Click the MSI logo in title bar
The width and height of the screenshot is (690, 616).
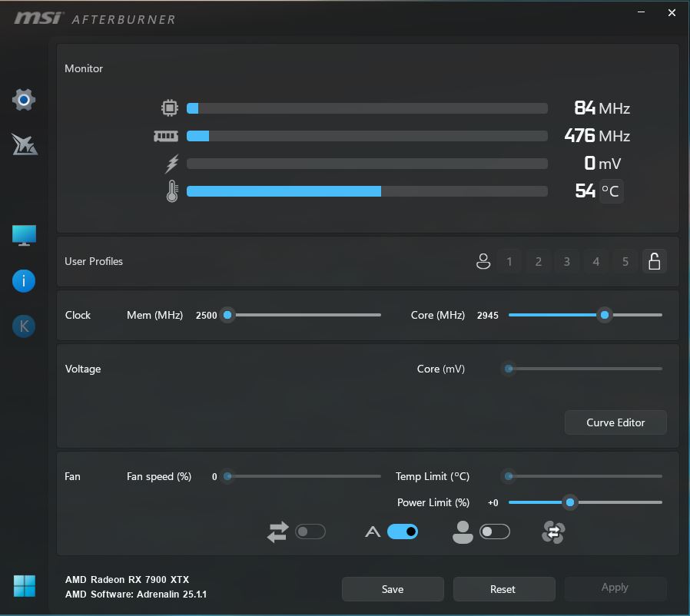click(38, 18)
